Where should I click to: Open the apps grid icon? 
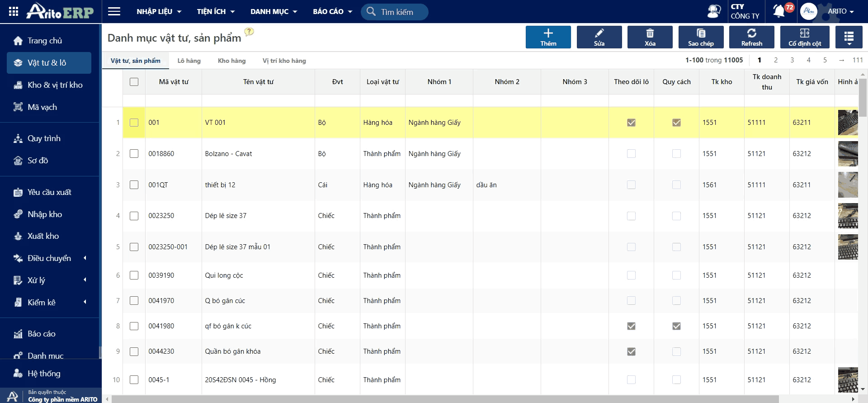[14, 11]
